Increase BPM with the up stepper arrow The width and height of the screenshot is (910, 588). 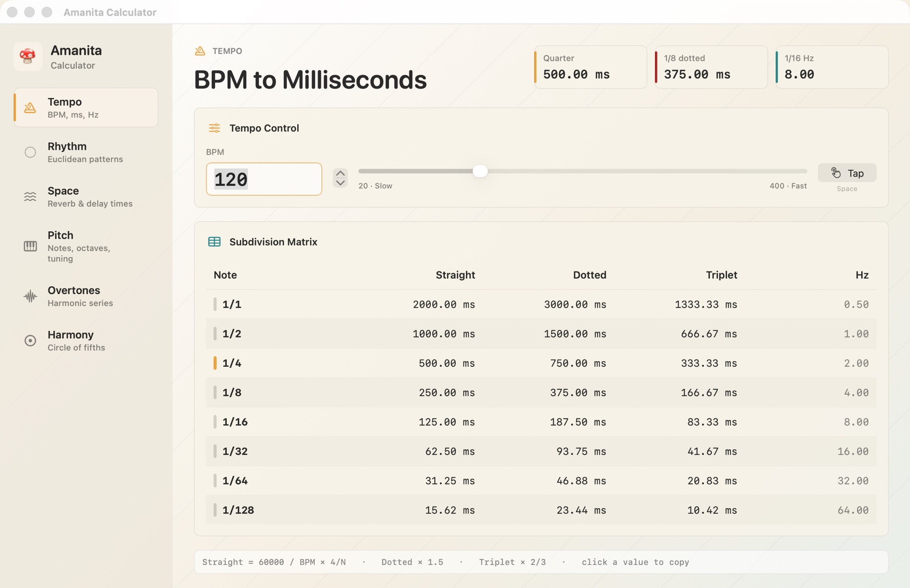pos(340,173)
